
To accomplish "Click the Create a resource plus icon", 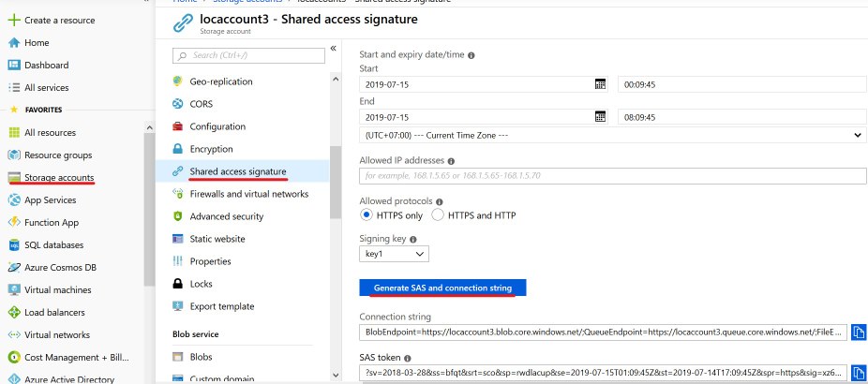I will click(x=14, y=20).
